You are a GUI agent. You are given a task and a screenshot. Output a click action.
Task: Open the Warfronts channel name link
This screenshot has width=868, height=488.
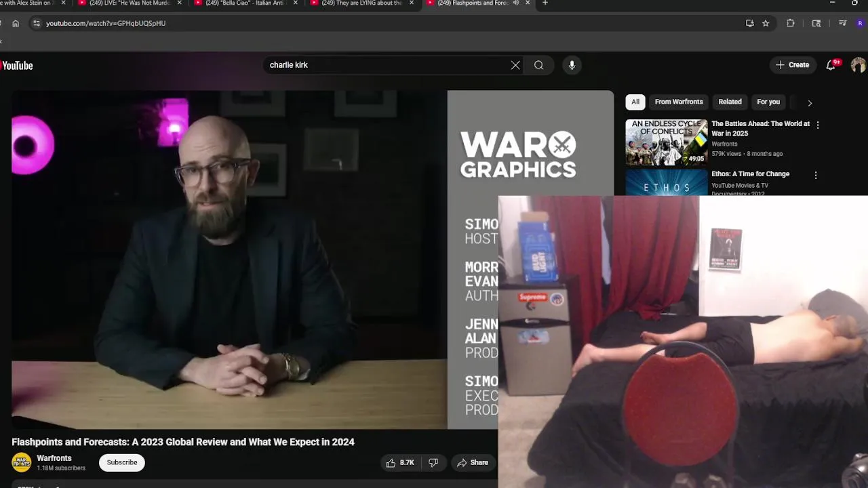coord(54,458)
